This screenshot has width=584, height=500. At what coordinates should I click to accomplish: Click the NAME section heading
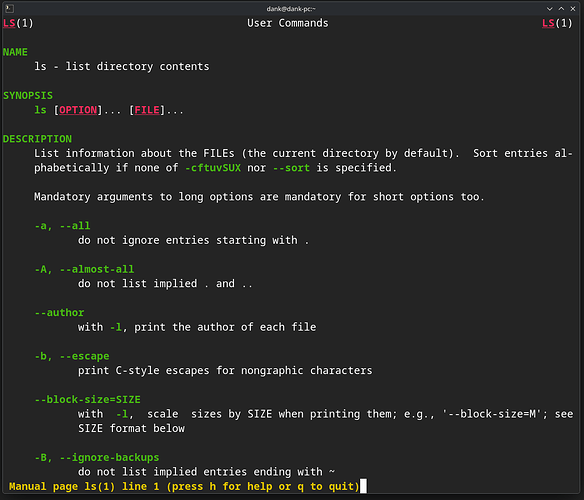(x=15, y=52)
